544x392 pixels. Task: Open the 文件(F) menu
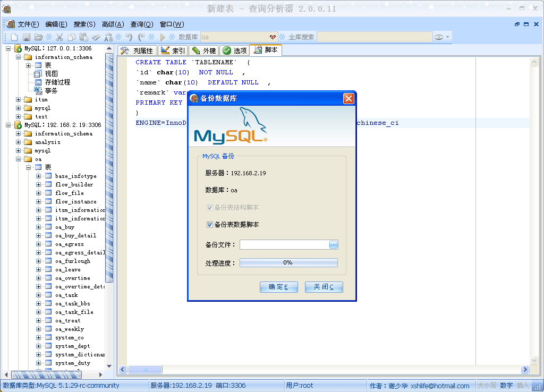pyautogui.click(x=29, y=24)
